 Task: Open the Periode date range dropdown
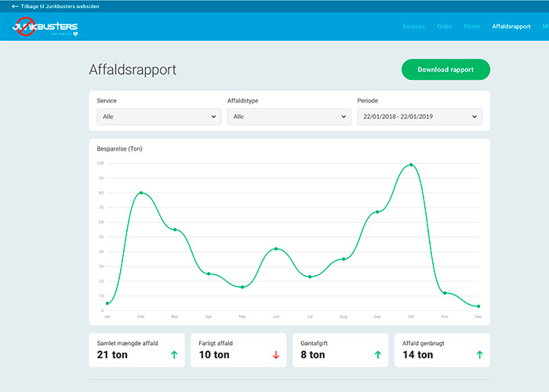[x=419, y=116]
